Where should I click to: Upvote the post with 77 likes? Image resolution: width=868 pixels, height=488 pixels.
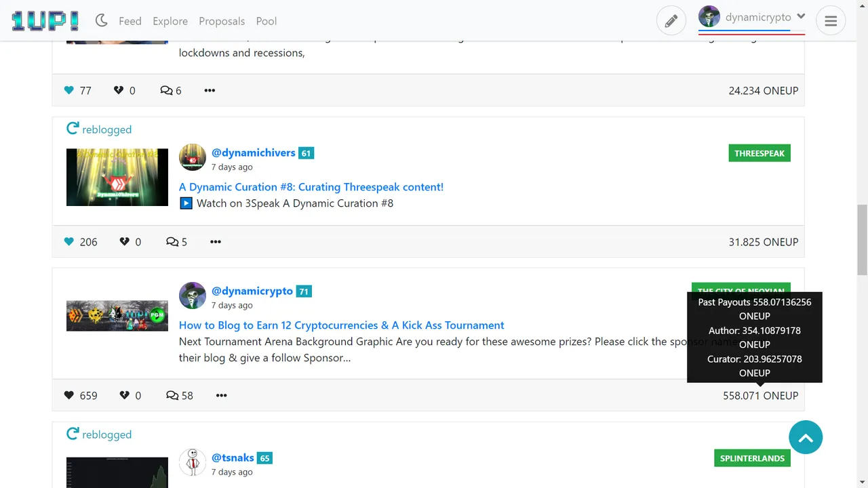(x=69, y=90)
